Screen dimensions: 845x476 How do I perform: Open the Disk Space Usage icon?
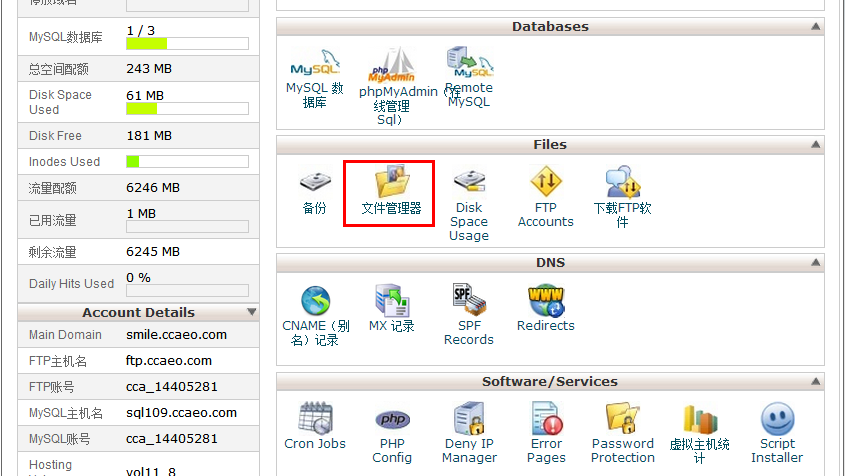(469, 181)
